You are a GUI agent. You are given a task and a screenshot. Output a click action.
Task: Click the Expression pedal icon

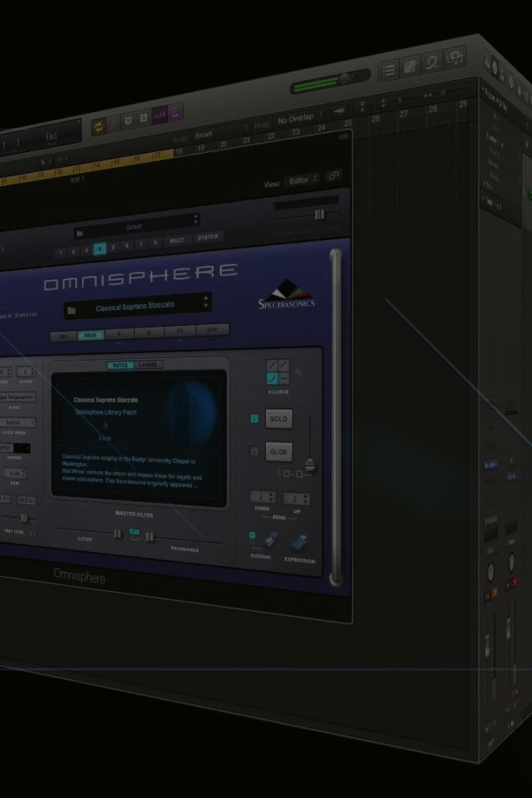(300, 544)
